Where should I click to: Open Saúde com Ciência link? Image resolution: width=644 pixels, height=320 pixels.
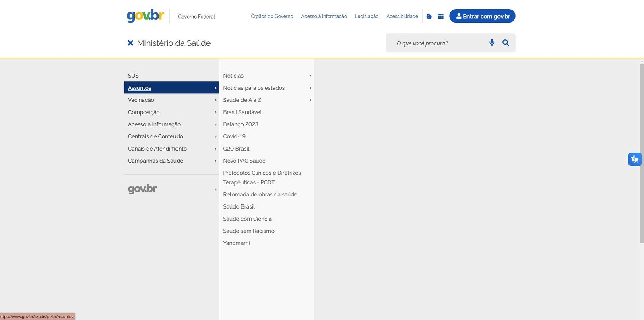click(x=247, y=219)
